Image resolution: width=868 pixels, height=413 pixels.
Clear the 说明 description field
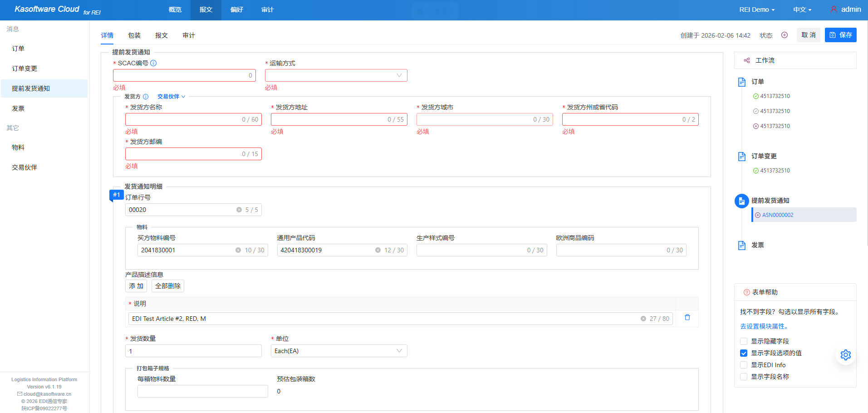tap(643, 319)
